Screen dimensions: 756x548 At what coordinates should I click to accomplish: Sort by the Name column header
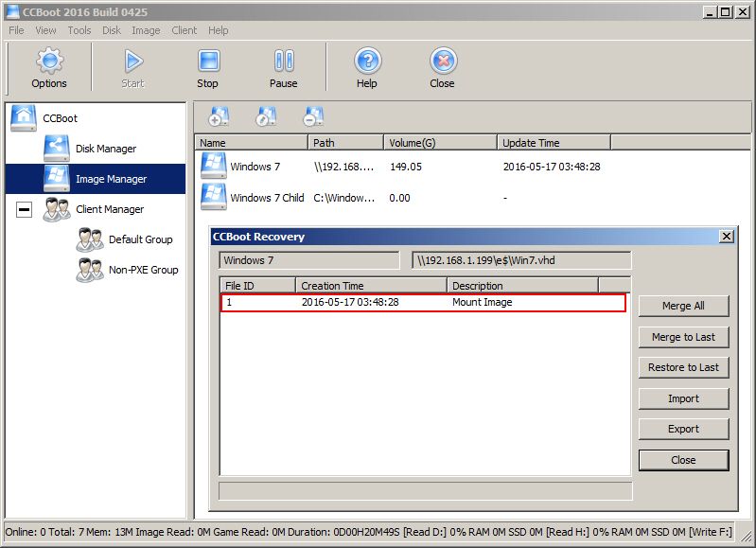(251, 143)
